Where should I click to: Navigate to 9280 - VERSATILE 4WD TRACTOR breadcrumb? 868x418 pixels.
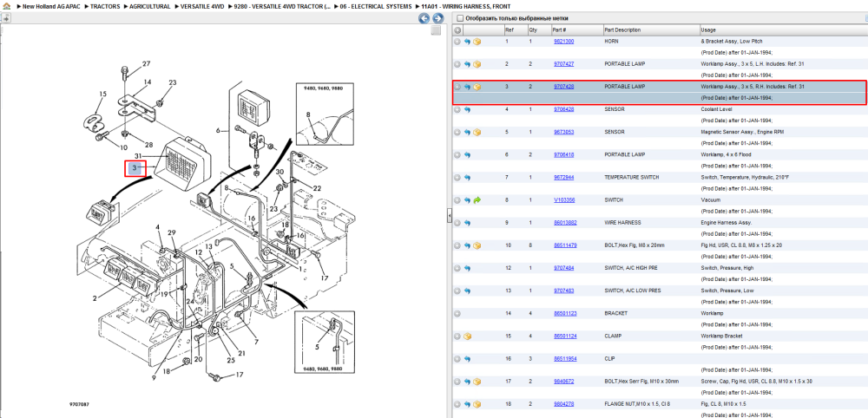point(282,7)
